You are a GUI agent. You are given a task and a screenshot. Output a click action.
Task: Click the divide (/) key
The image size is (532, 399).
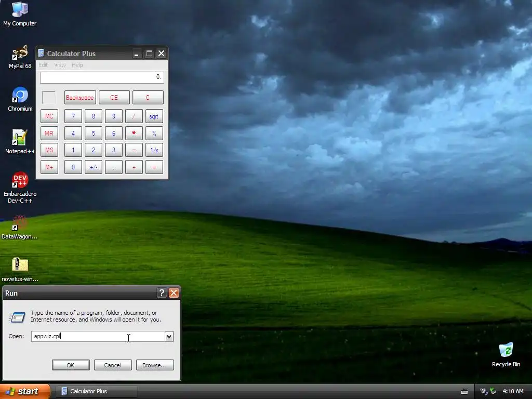134,116
